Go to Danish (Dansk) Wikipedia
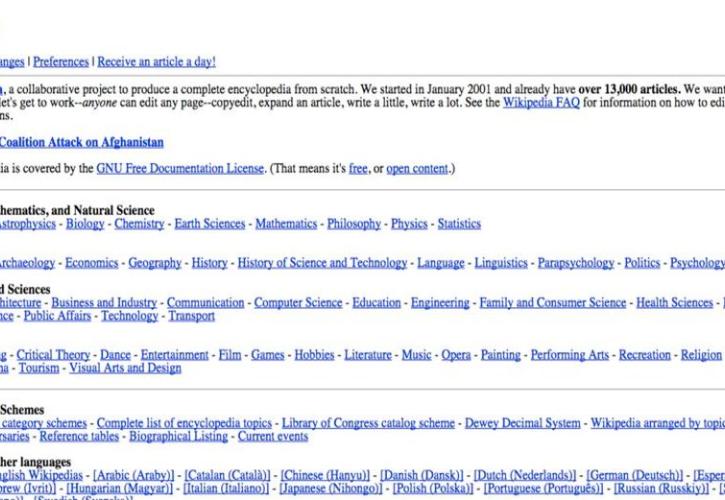Viewport: 725px width, 500px height. click(x=421, y=475)
